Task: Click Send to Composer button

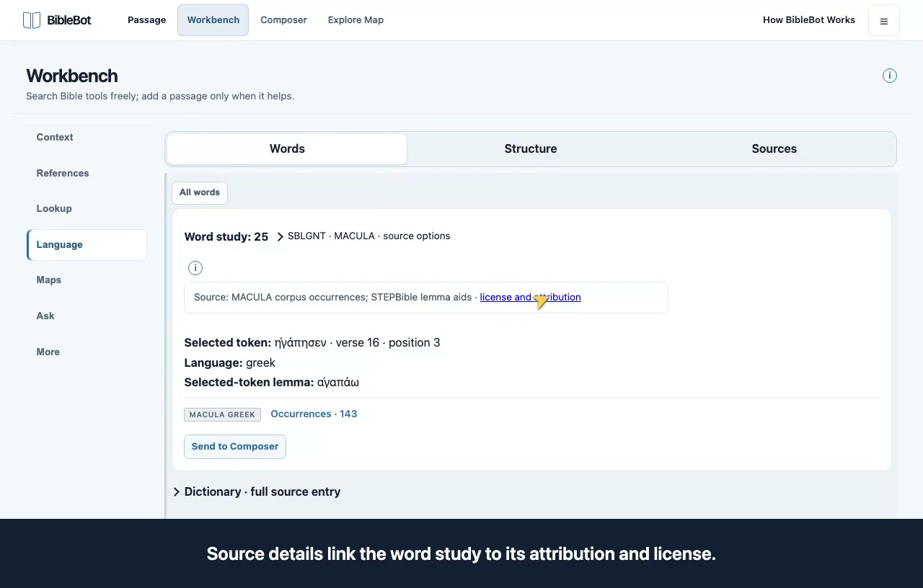Action: (x=235, y=447)
